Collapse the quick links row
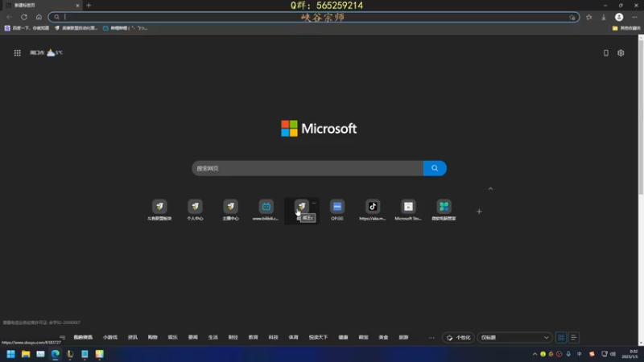This screenshot has width=644, height=362. click(490, 189)
